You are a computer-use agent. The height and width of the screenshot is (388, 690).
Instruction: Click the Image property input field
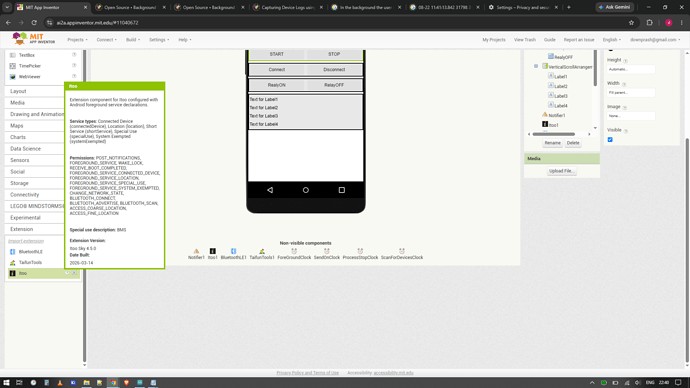coord(631,116)
